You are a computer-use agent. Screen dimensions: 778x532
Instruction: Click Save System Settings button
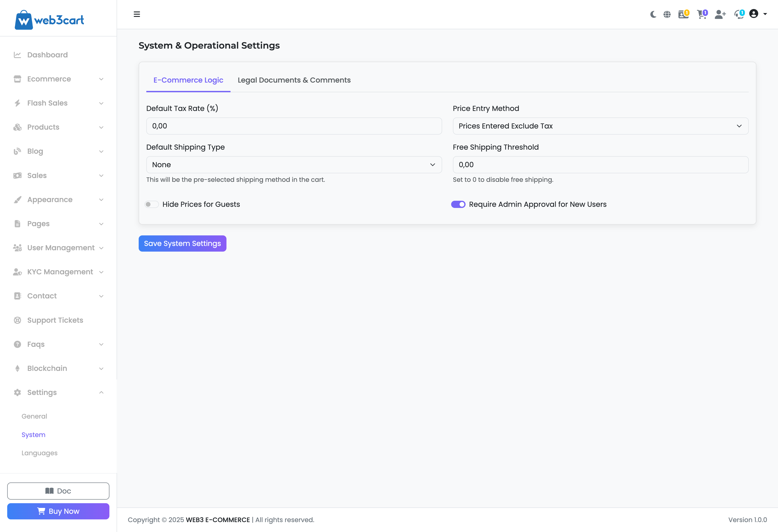point(182,243)
